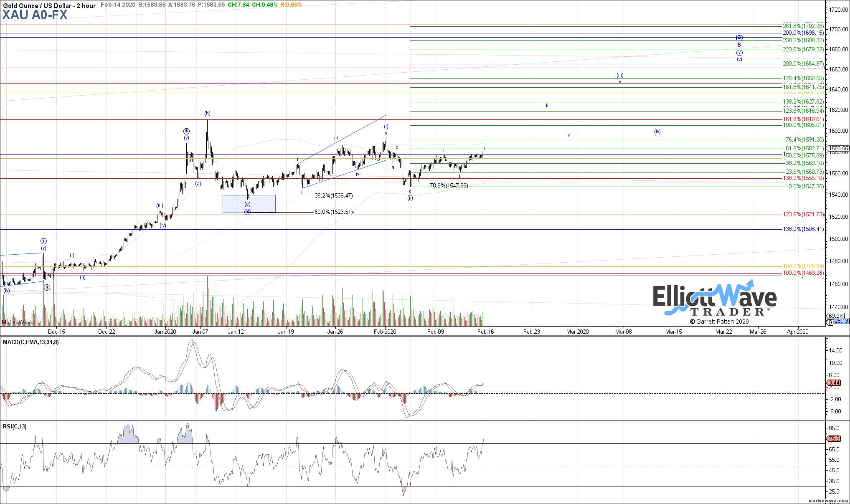Viewport: 850px width, 504px height.
Task: Select the 100.0%(1605.01) Fibonacci label
Action: pos(803,125)
